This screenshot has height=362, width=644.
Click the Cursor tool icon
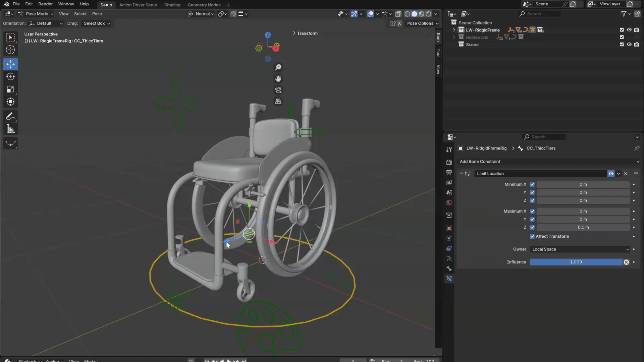click(10, 50)
